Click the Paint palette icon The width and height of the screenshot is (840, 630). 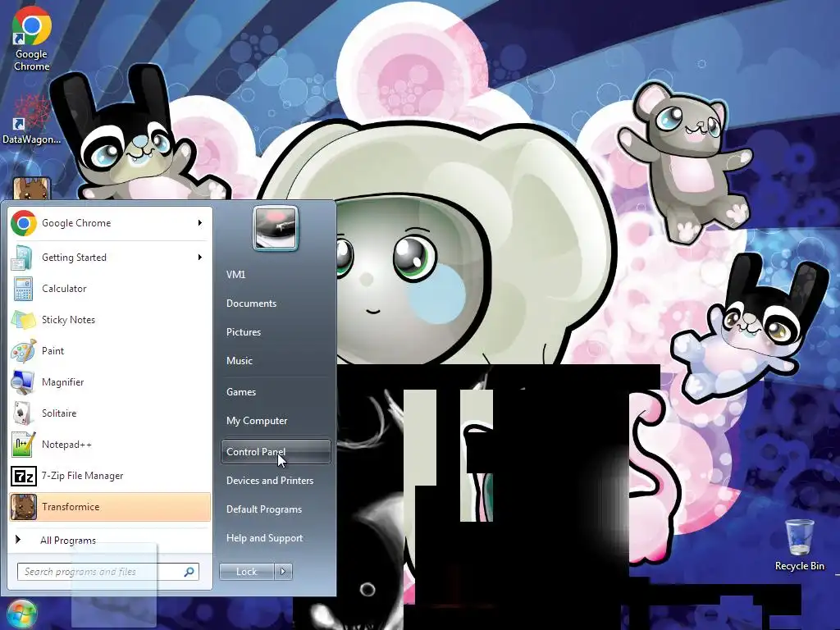tap(23, 351)
